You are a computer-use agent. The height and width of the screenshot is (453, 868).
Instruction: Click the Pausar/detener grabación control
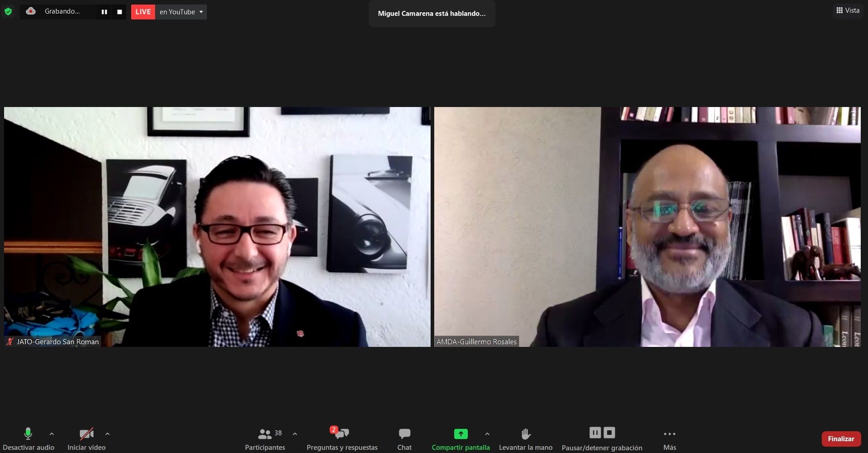(x=602, y=439)
